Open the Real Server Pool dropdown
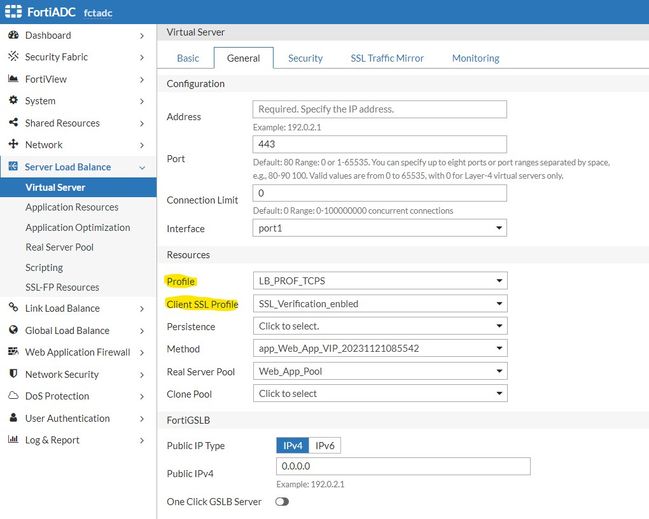649x519 pixels. [380, 371]
